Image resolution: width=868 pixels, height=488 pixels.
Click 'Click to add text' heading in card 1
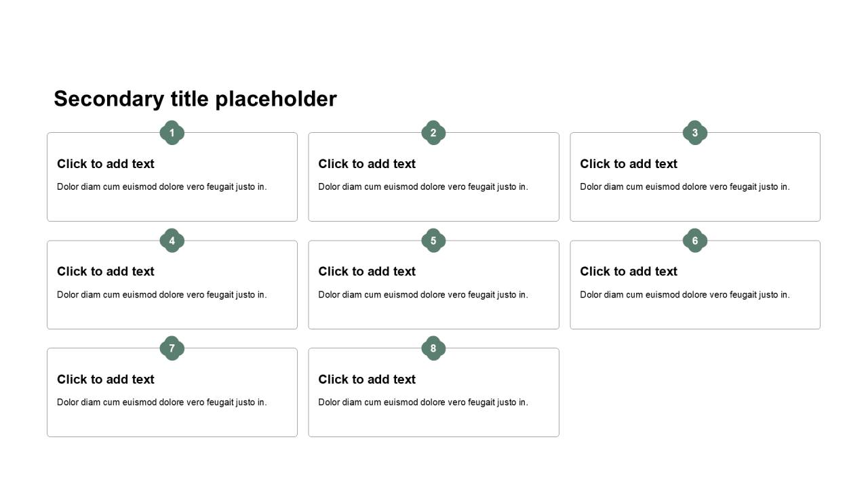point(106,164)
